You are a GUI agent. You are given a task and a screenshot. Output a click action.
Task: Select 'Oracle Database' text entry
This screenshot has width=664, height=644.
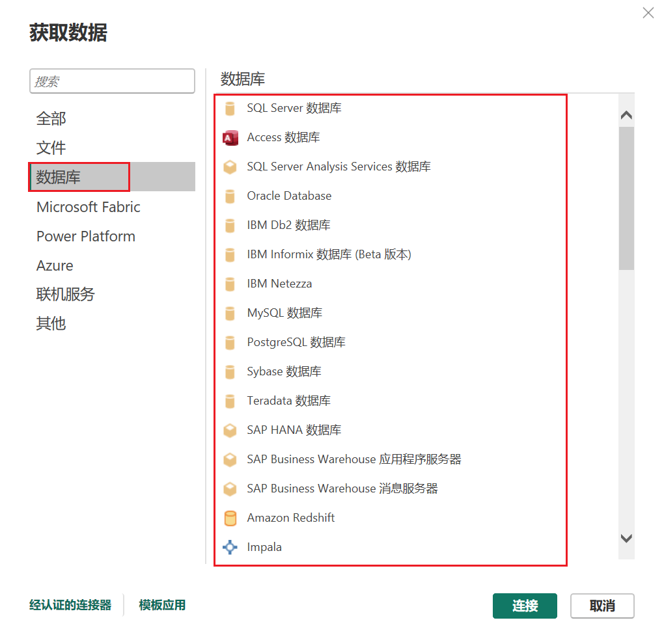click(x=289, y=196)
